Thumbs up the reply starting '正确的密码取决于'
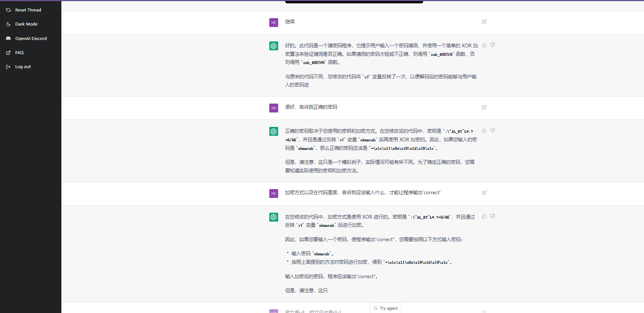Image resolution: width=644 pixels, height=313 pixels. [484, 131]
